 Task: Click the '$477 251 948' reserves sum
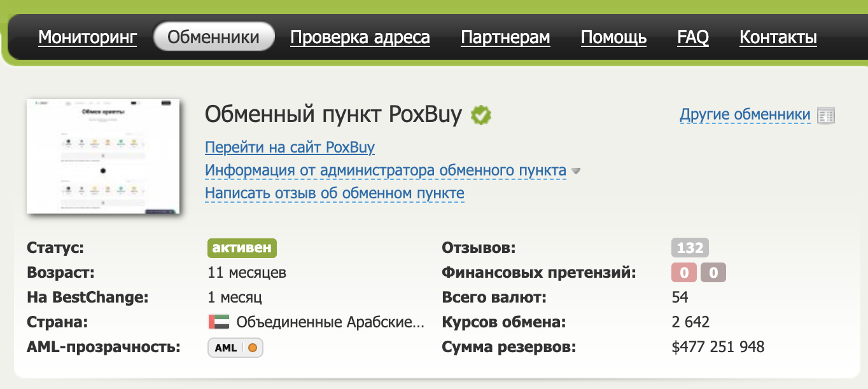point(718,347)
